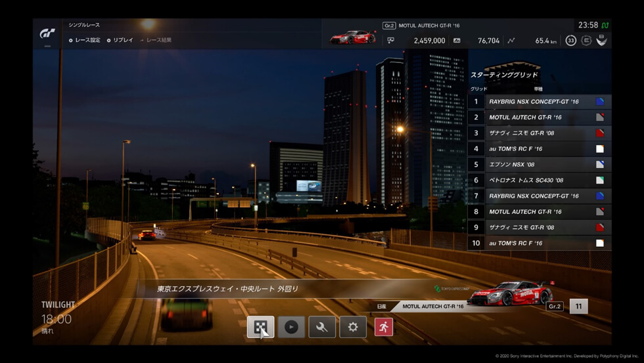Select grid 3 ザナヴィ ニスモ GT-R '08

tap(540, 133)
